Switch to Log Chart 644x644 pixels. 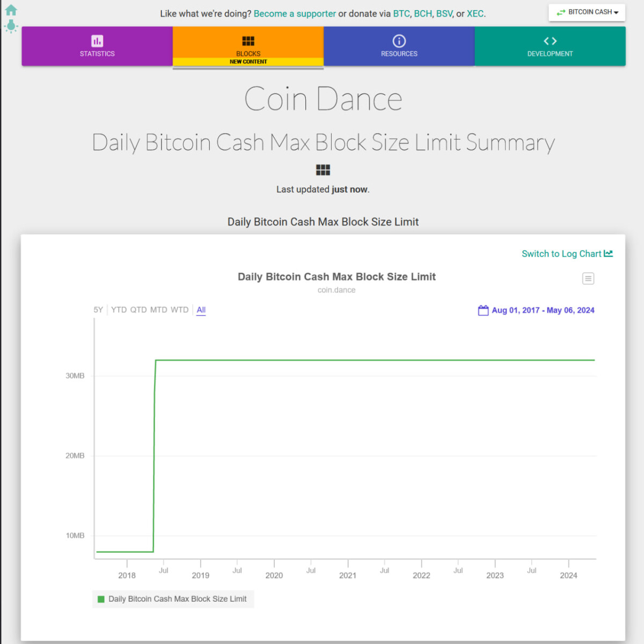(x=567, y=254)
